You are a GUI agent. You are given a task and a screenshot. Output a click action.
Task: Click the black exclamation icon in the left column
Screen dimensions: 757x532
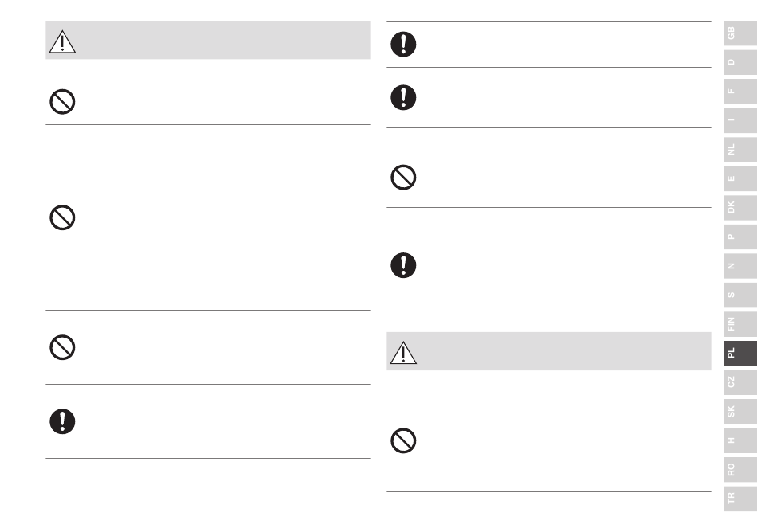[62, 421]
